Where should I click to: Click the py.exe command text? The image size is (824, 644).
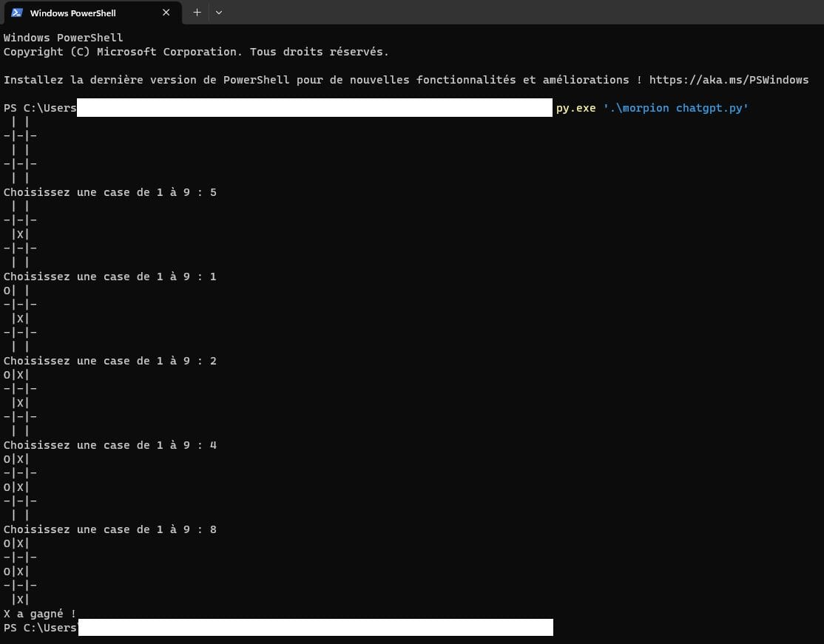575,108
